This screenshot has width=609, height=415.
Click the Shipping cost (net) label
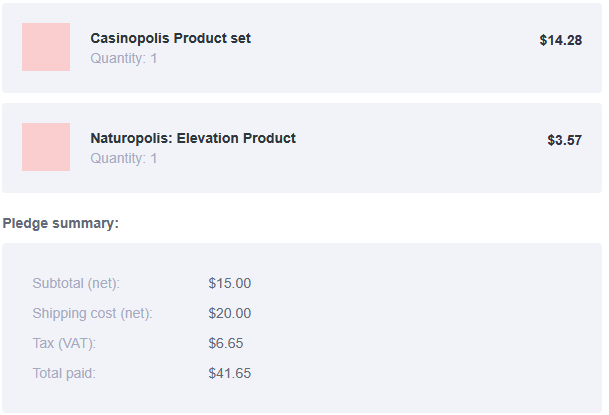tap(92, 313)
